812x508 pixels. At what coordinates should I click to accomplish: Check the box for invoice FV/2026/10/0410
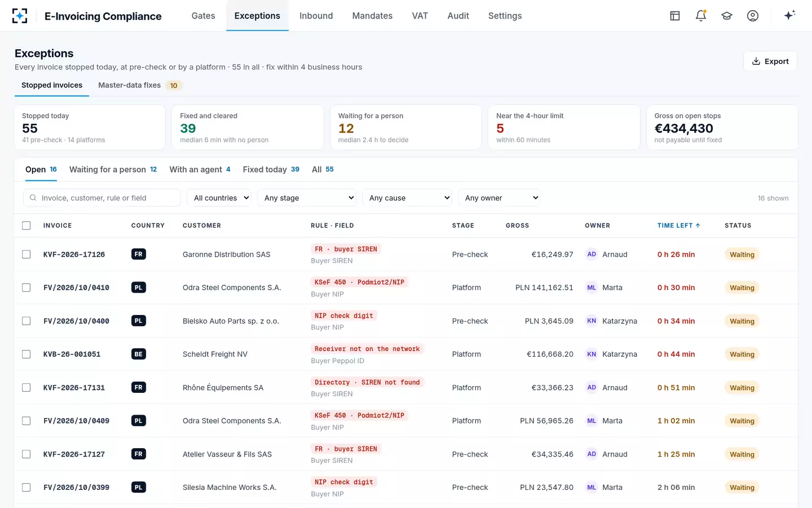27,287
